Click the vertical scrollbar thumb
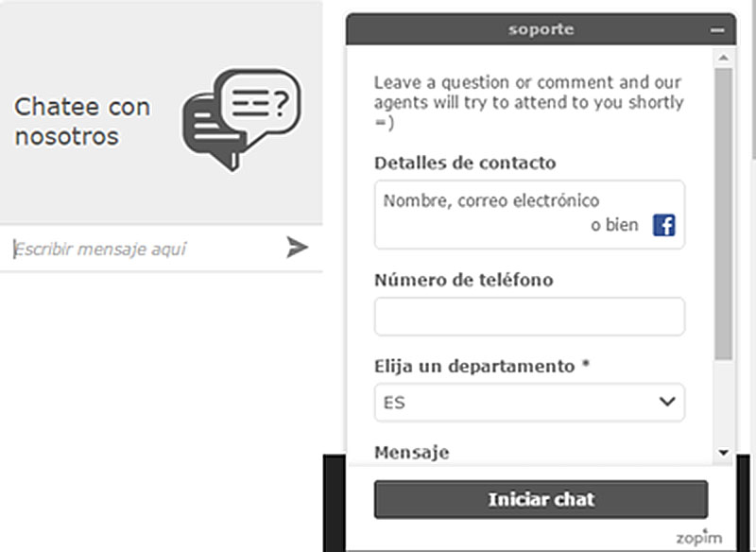This screenshot has width=756, height=552. (x=723, y=214)
